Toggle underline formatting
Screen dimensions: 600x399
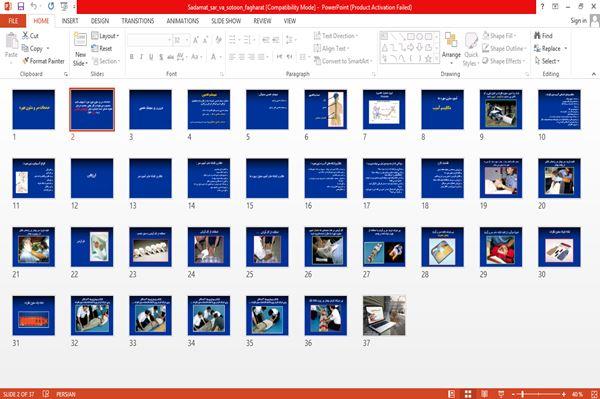click(151, 57)
